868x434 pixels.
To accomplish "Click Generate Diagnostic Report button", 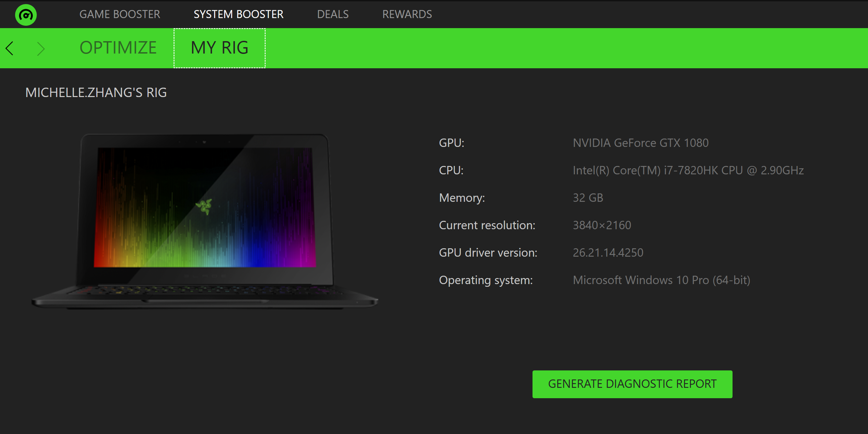I will pyautogui.click(x=632, y=384).
